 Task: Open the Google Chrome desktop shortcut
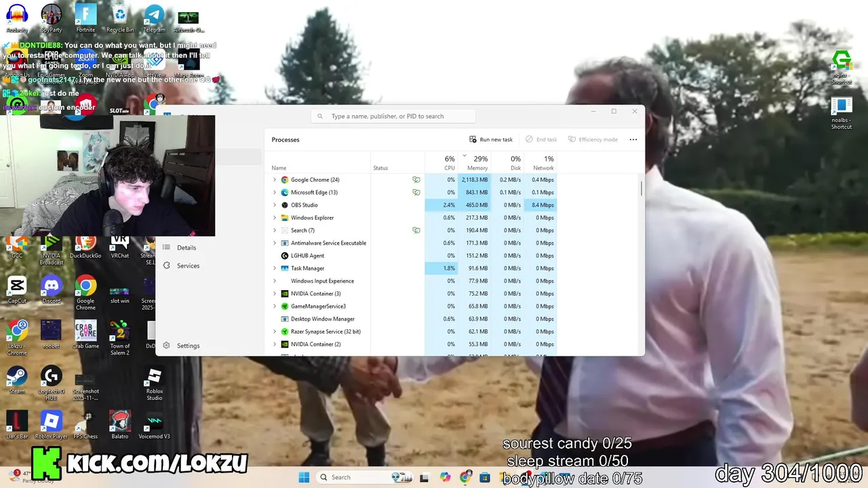click(85, 293)
